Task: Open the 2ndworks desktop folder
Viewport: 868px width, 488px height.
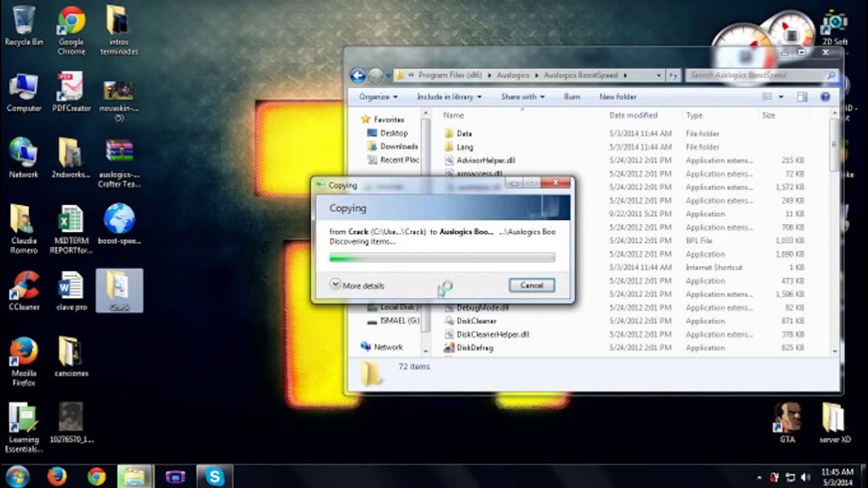Action: tap(71, 158)
